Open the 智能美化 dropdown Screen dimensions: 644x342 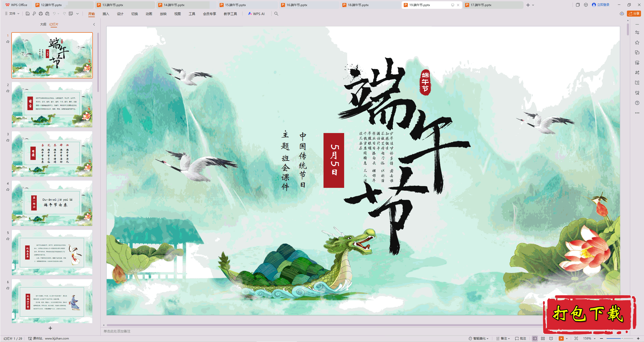[479, 338]
